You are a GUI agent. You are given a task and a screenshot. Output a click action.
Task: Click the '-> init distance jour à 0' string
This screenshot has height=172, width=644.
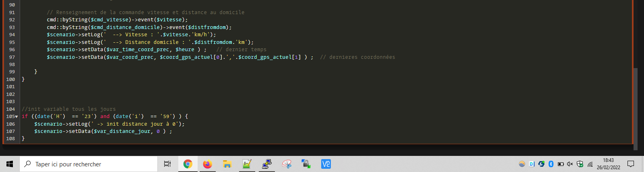coord(134,124)
